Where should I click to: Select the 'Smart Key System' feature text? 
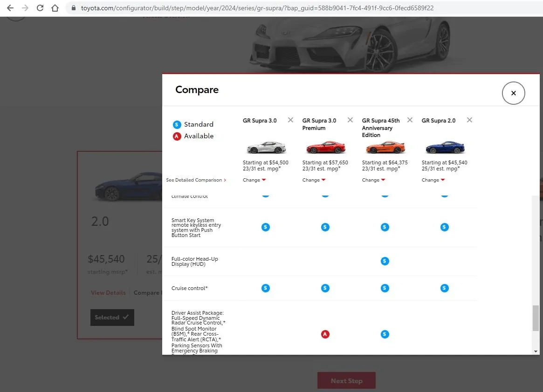[x=196, y=228]
